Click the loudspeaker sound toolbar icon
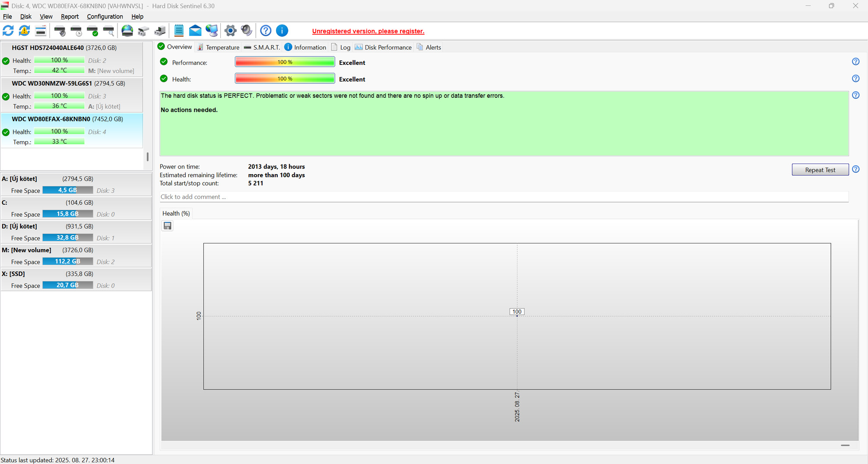Screen dimensions: 868x464 coord(247,31)
